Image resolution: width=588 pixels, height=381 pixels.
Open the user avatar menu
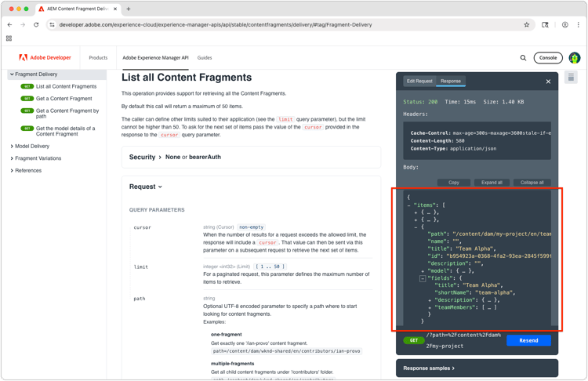pyautogui.click(x=575, y=58)
